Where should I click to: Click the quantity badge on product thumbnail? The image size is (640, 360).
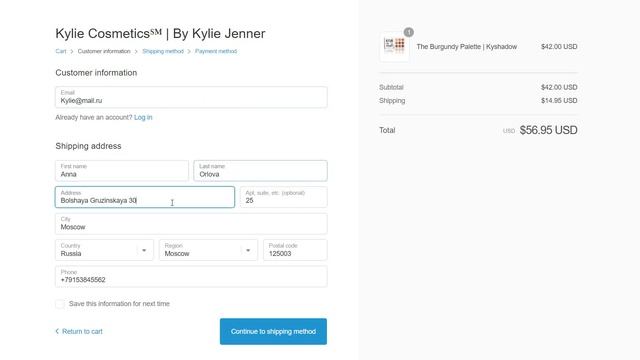click(409, 32)
